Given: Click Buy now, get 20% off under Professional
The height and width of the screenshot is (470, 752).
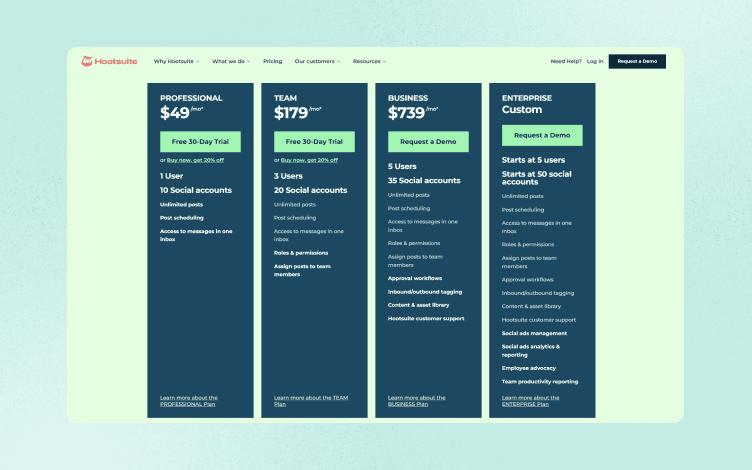Looking at the screenshot, I should tap(195, 160).
